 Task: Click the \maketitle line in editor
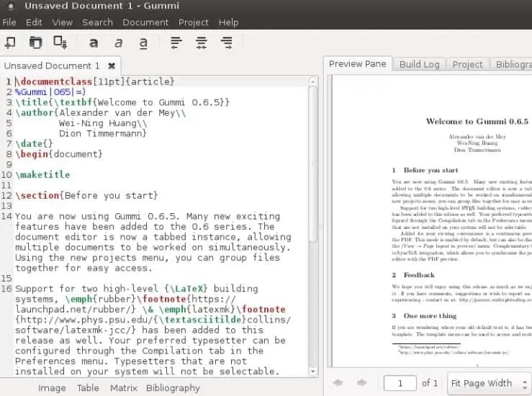coord(42,175)
